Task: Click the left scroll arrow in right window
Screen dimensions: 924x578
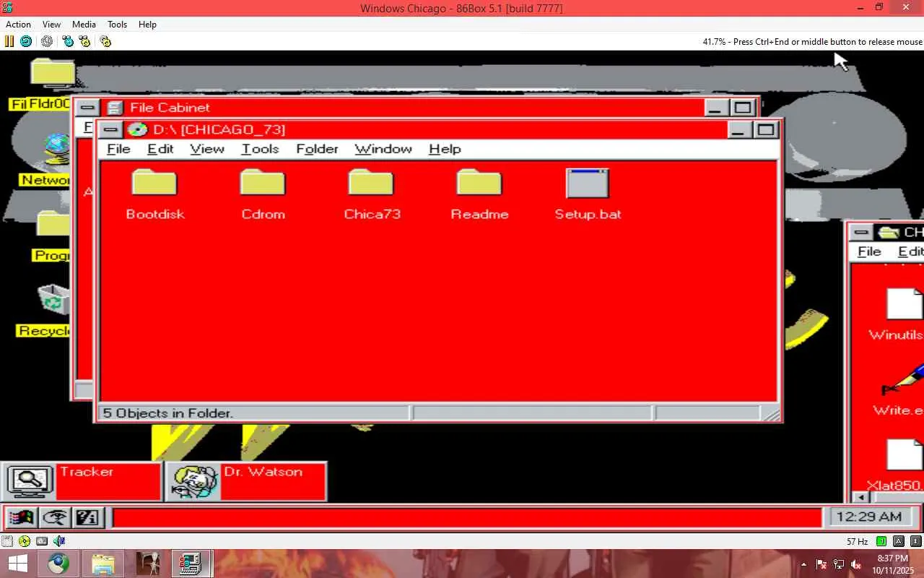Action: (x=859, y=497)
